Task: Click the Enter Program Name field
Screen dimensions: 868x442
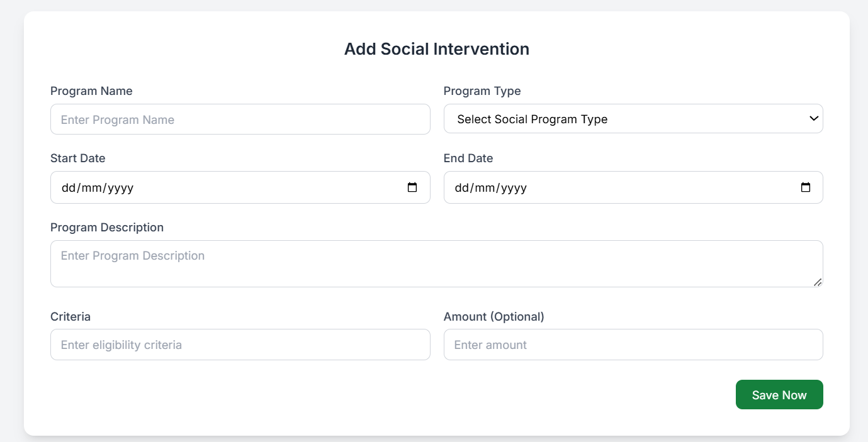Action: pos(240,119)
